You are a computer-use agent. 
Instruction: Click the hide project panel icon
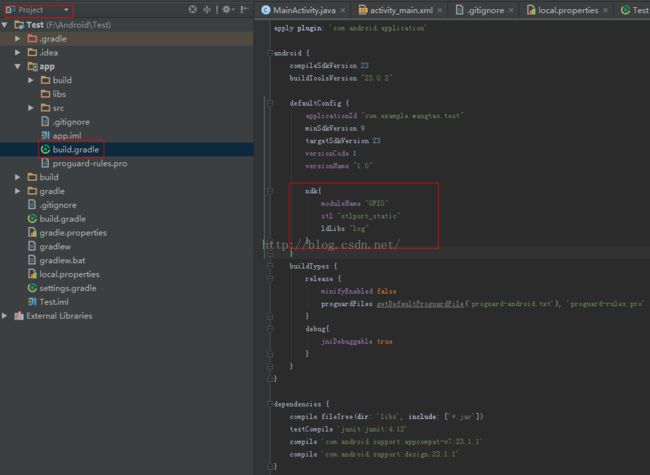pyautogui.click(x=245, y=9)
